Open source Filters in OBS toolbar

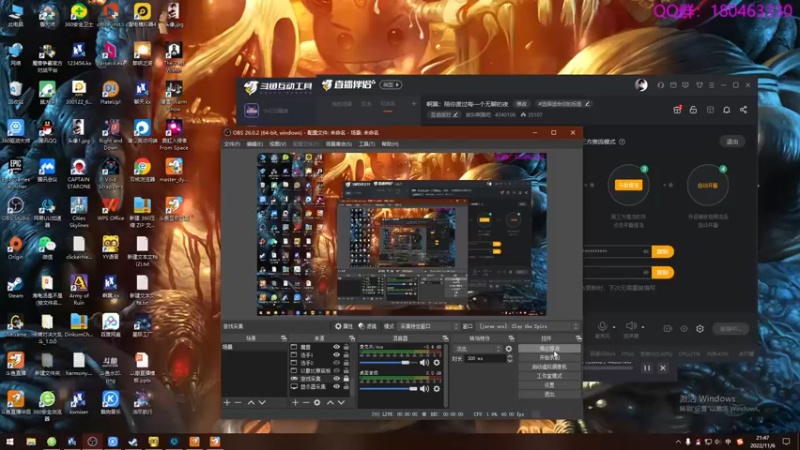point(367,326)
